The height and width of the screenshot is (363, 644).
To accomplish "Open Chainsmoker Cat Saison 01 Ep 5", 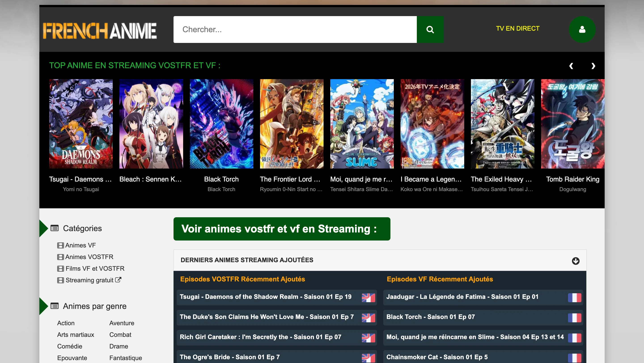I will coord(483,357).
